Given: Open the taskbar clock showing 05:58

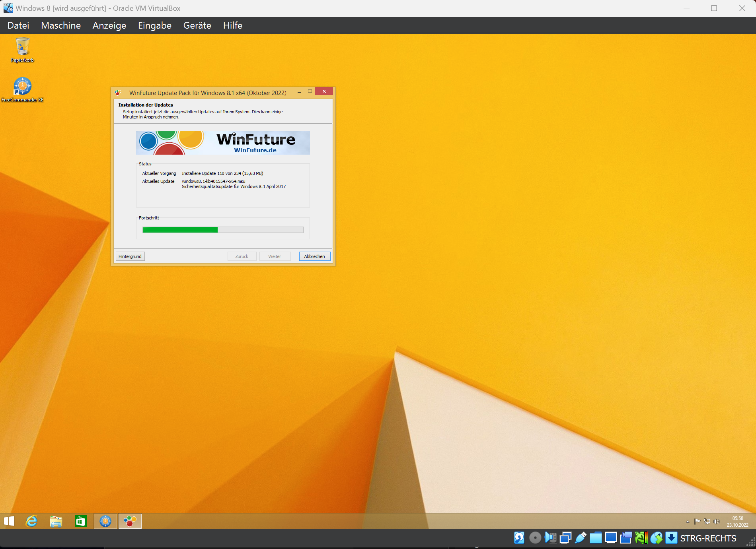Looking at the screenshot, I should point(738,522).
